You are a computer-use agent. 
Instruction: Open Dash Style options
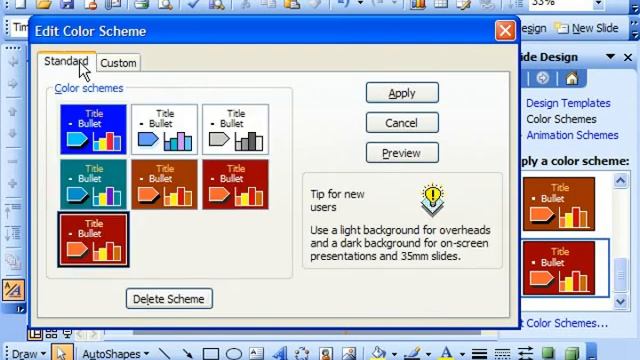pyautogui.click(x=502, y=353)
